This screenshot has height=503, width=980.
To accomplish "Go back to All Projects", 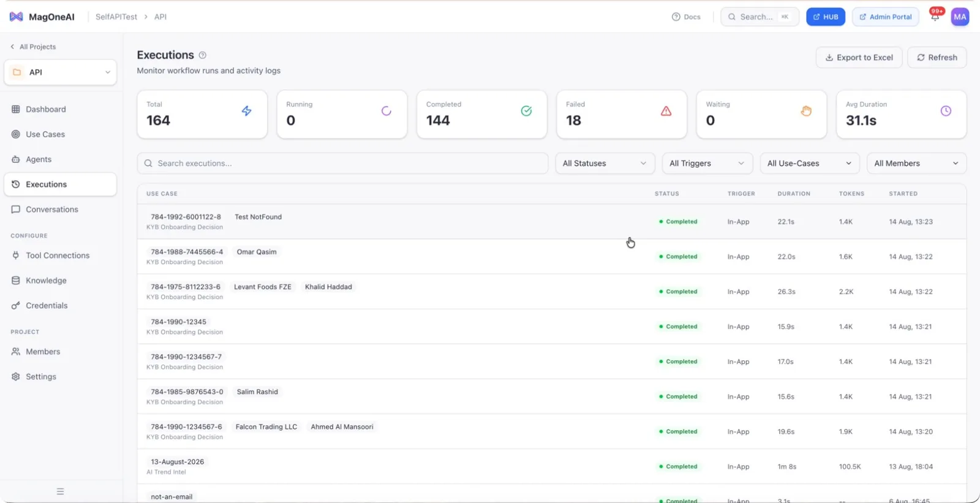I will coord(33,47).
